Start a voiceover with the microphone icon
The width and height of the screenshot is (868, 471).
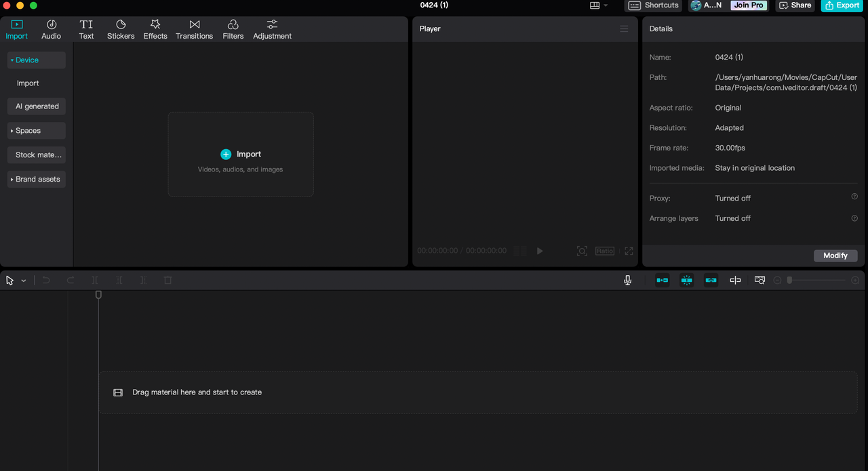pyautogui.click(x=628, y=280)
